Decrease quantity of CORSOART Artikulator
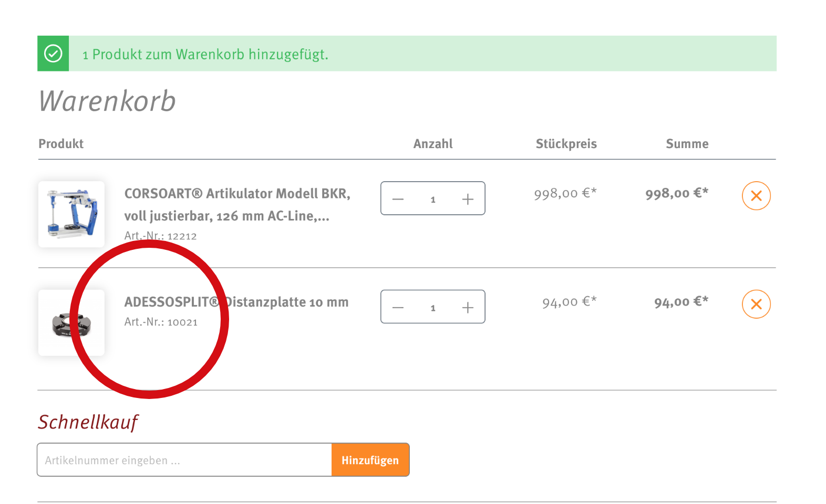 pyautogui.click(x=398, y=199)
